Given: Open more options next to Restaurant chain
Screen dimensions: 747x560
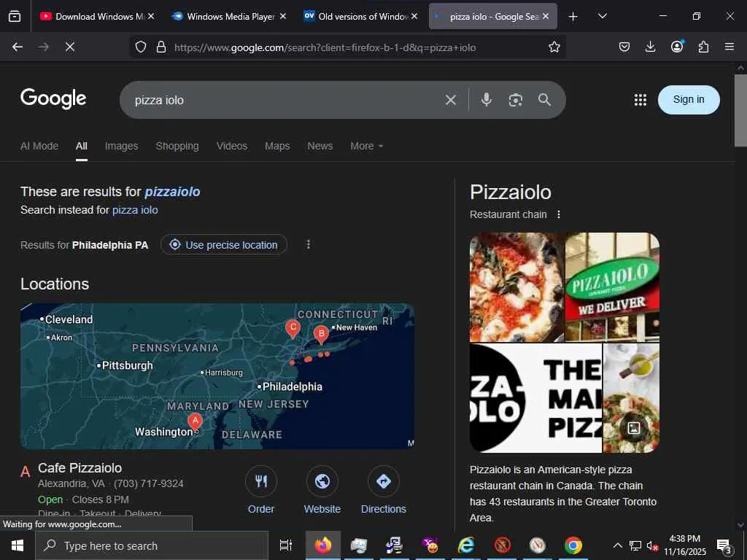Looking at the screenshot, I should point(559,215).
